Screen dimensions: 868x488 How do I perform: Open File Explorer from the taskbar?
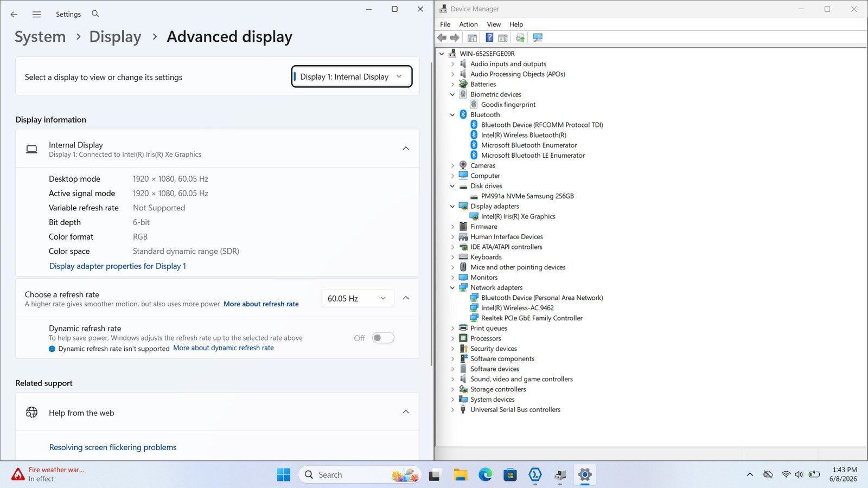coord(461,475)
